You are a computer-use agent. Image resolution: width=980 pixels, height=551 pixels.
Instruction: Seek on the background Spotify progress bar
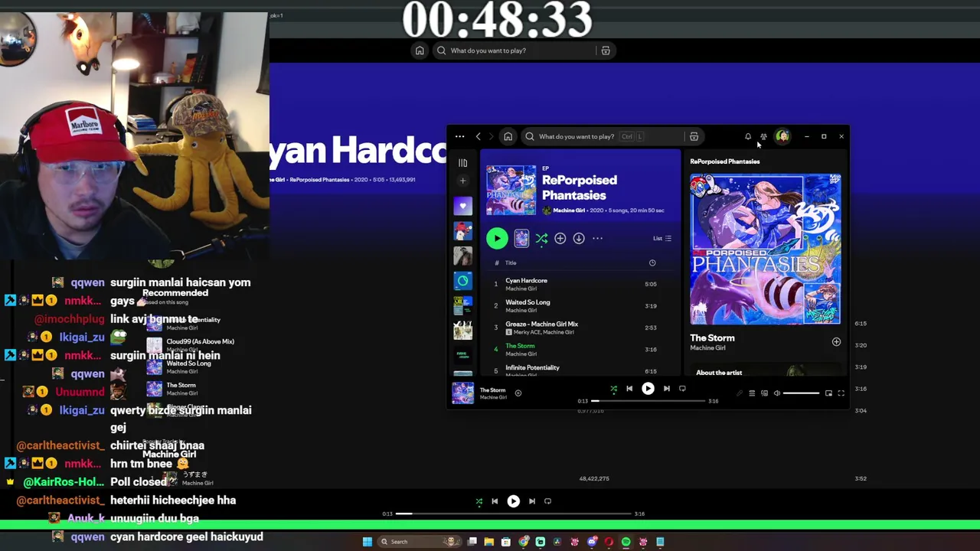514,514
